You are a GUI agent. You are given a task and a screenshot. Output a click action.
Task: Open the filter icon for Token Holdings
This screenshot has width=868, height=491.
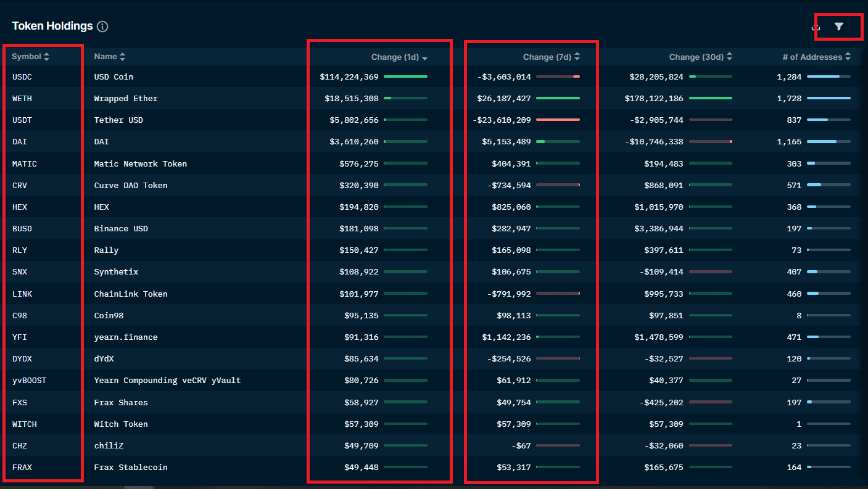tap(838, 27)
